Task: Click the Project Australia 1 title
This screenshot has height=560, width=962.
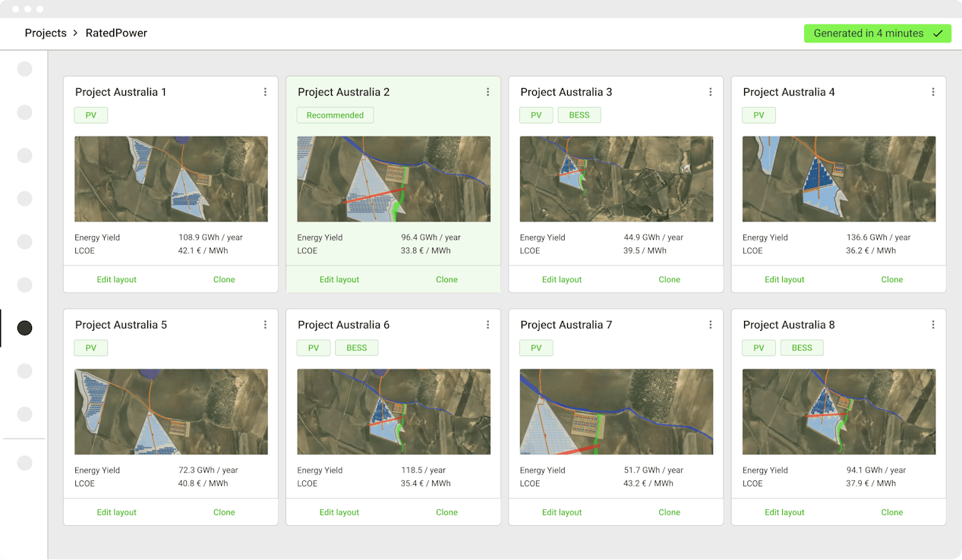Action: [x=121, y=92]
